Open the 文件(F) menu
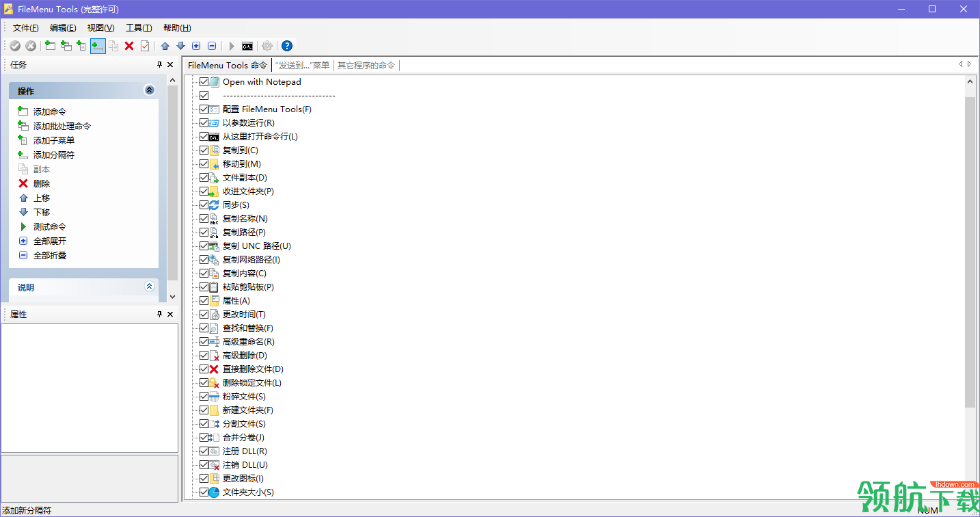Image resolution: width=980 pixels, height=517 pixels. click(x=26, y=28)
